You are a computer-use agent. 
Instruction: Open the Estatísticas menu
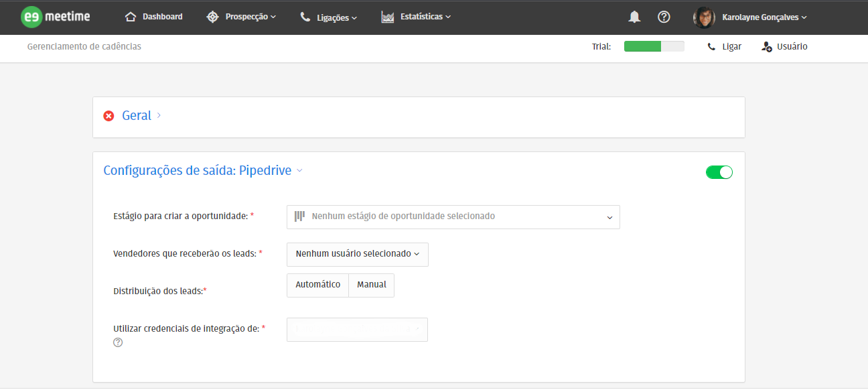(x=416, y=17)
